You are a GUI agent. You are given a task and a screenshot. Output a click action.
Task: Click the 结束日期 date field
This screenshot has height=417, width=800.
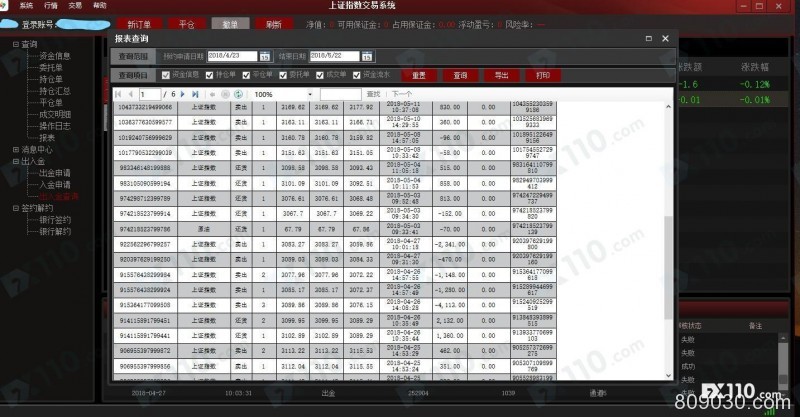334,56
